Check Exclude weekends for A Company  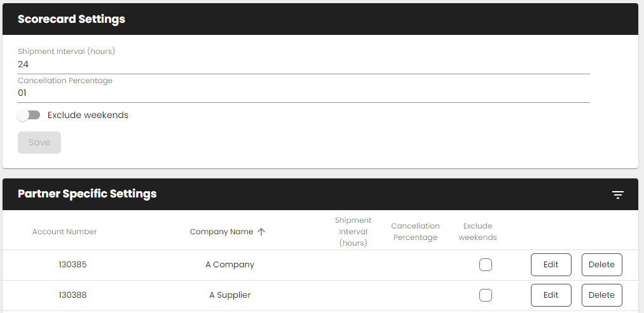click(x=486, y=265)
